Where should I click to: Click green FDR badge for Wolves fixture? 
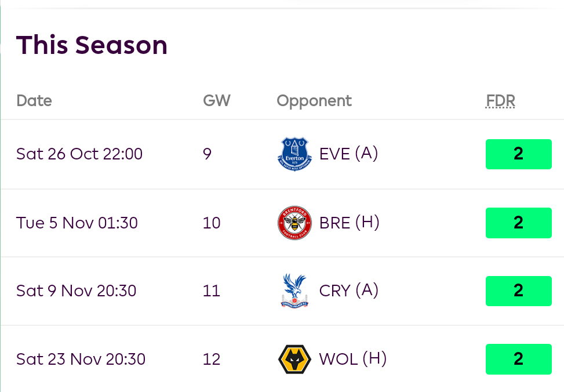518,359
